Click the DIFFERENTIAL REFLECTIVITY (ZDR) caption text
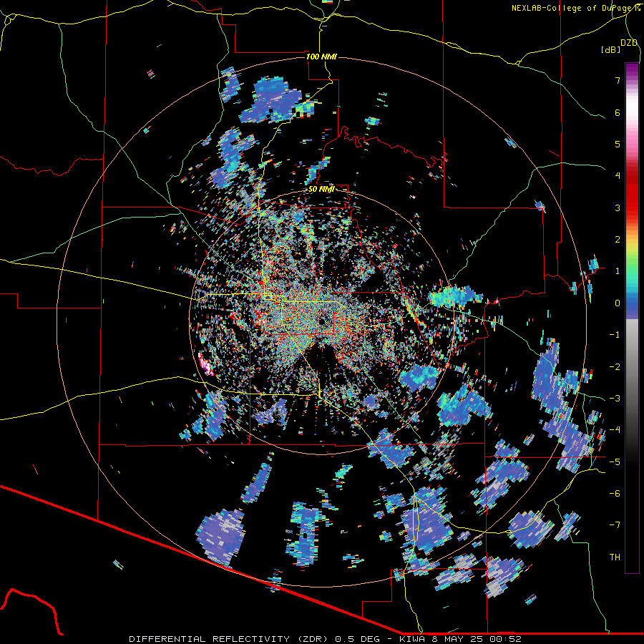 click(x=228, y=639)
